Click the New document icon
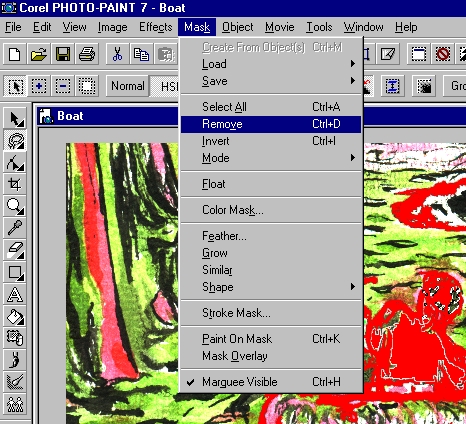Screen dimensions: 466x424 point(14,54)
